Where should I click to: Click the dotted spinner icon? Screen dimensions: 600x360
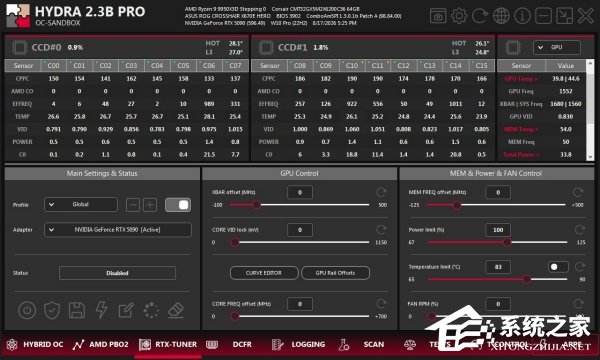(151, 310)
